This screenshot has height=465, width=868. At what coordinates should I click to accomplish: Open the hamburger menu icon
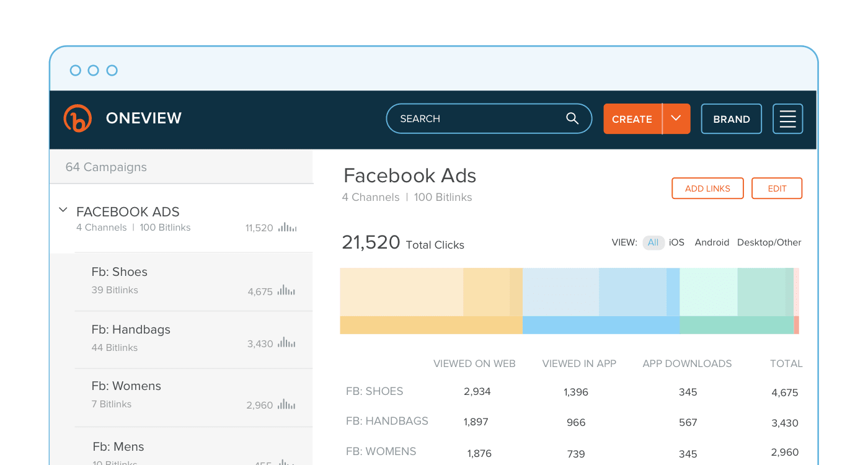[787, 118]
